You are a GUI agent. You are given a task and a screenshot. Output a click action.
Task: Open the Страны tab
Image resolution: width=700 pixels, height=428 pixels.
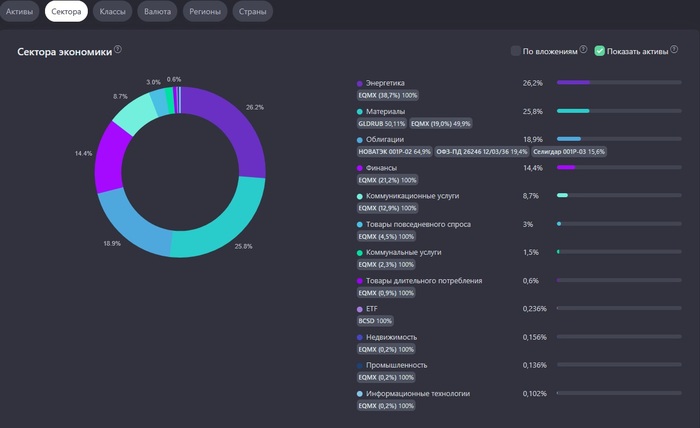tap(251, 13)
